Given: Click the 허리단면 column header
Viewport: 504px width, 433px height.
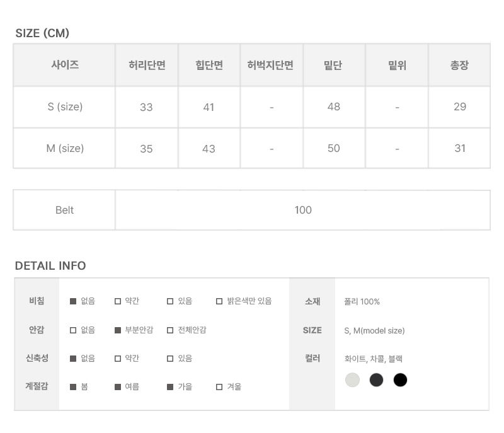Looking at the screenshot, I should [x=147, y=65].
